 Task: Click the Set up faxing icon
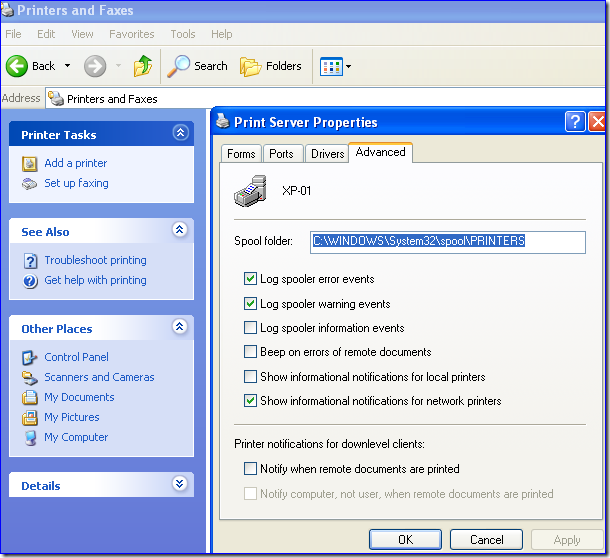[x=30, y=184]
